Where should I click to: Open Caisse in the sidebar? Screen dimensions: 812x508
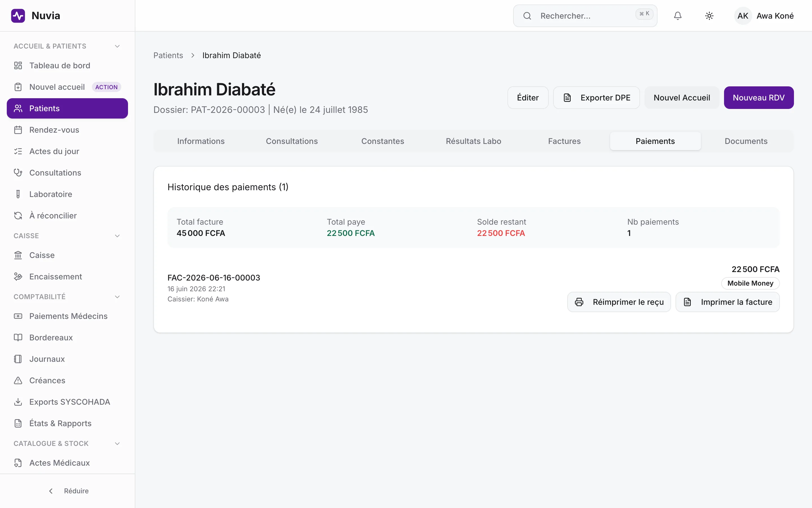tap(67, 255)
